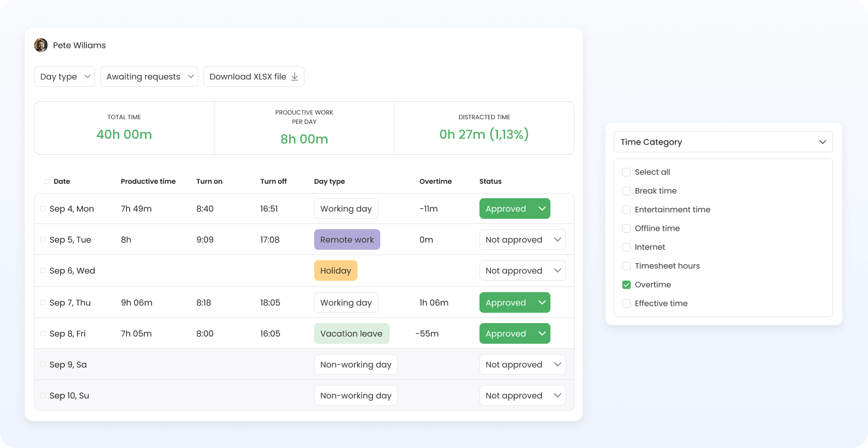Click the Remote work day type tag
This screenshot has width=868, height=448.
tap(347, 239)
